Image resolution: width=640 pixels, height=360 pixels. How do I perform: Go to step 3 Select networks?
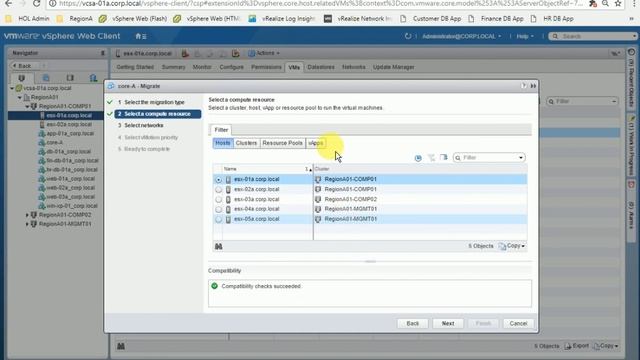(144, 126)
